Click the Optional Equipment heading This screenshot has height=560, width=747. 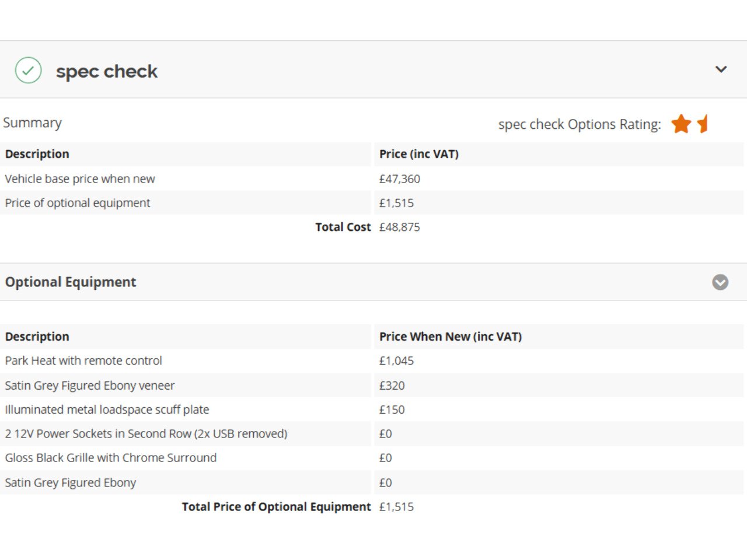(x=71, y=282)
